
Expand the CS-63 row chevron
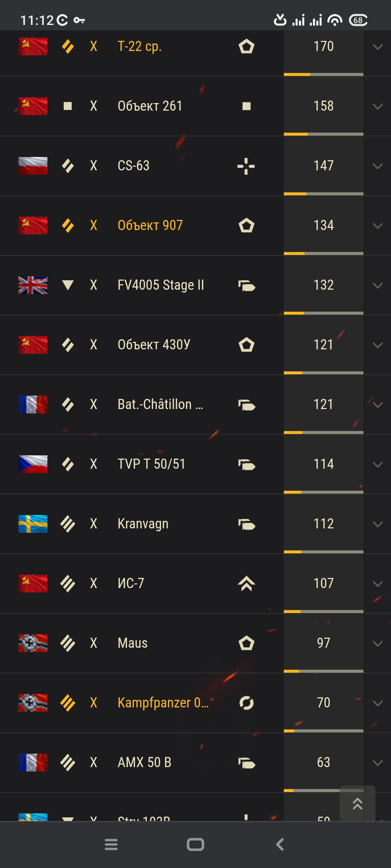pos(378,166)
